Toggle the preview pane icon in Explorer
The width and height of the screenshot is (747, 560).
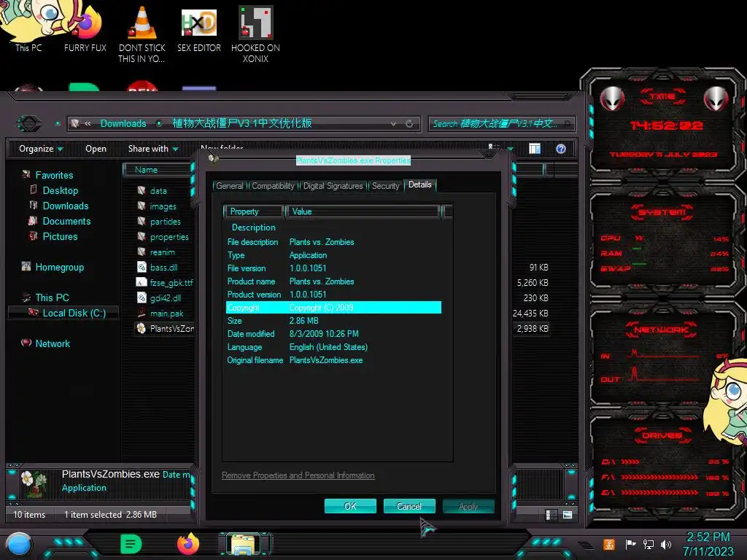click(x=535, y=149)
